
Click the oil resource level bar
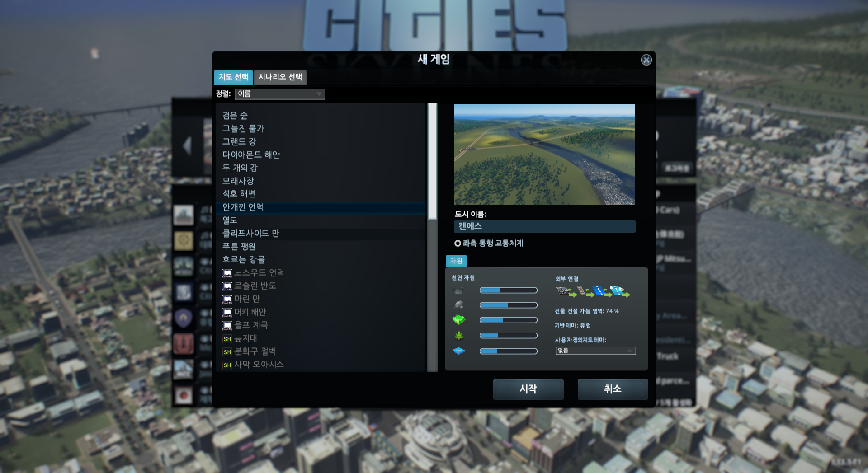tap(508, 290)
